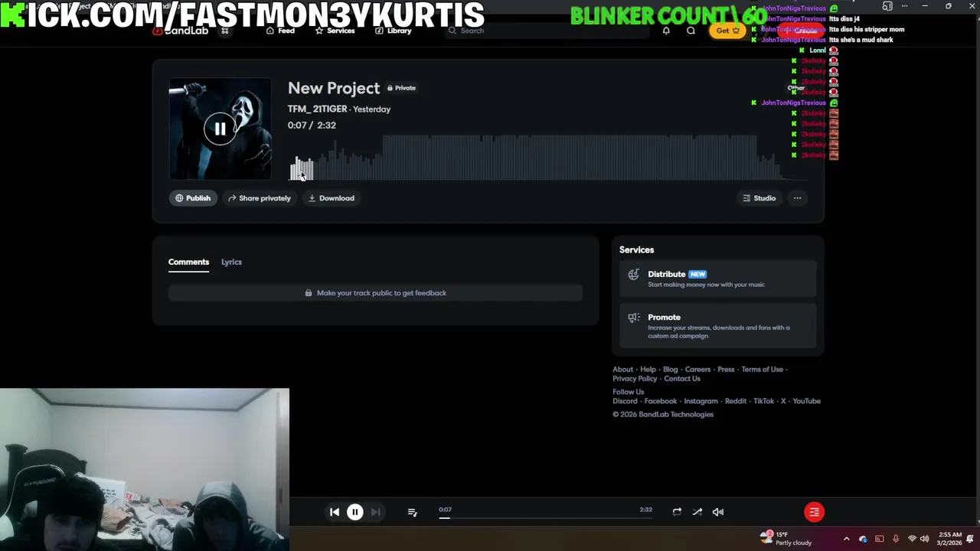Open the taskbar weather widget
This screenshot has height=551, width=980.
(786, 539)
